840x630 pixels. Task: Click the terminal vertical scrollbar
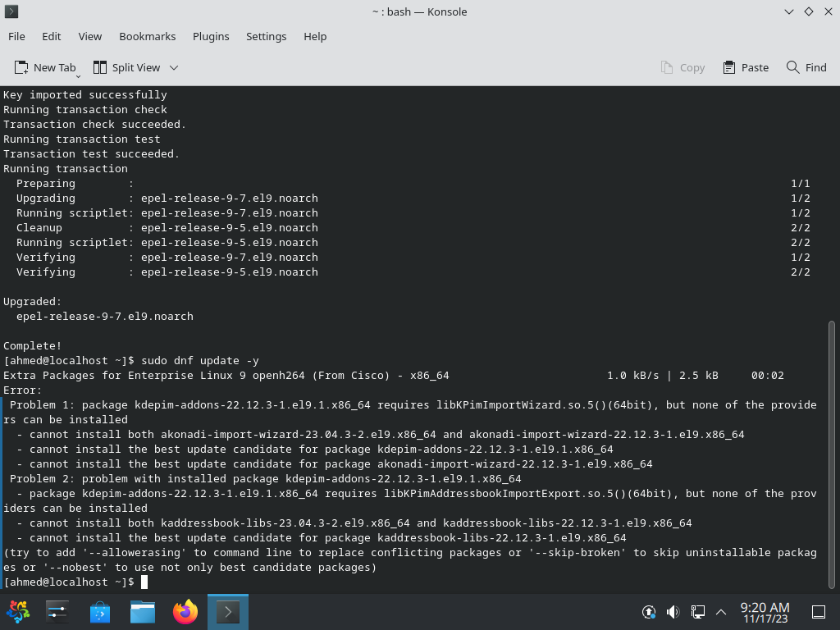pyautogui.click(x=832, y=454)
